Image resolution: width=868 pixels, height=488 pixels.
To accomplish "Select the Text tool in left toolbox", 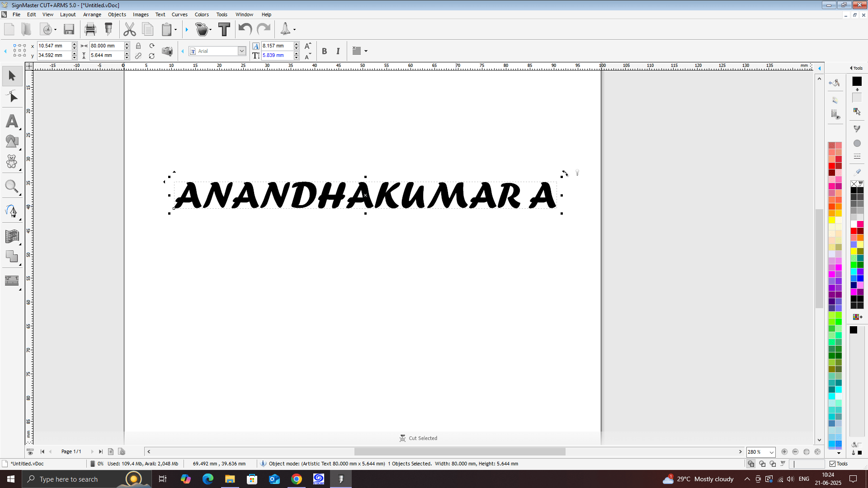I will pyautogui.click(x=12, y=121).
